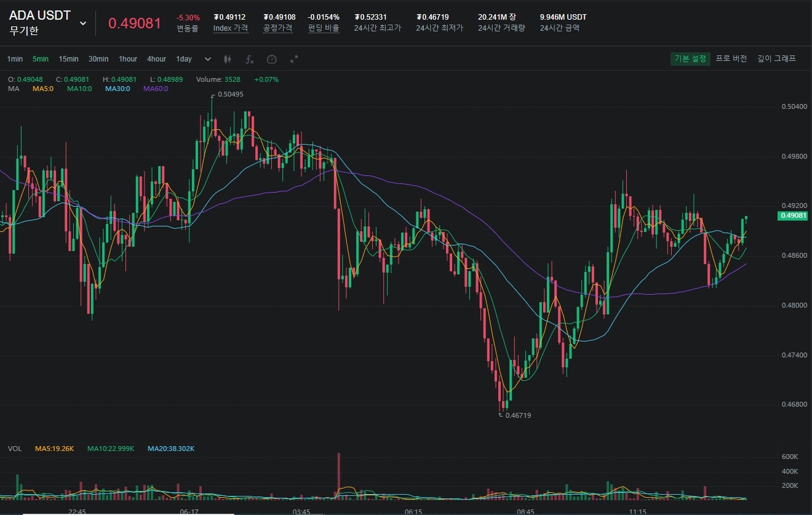Click the 20.241M 장 volume value

click(x=498, y=17)
